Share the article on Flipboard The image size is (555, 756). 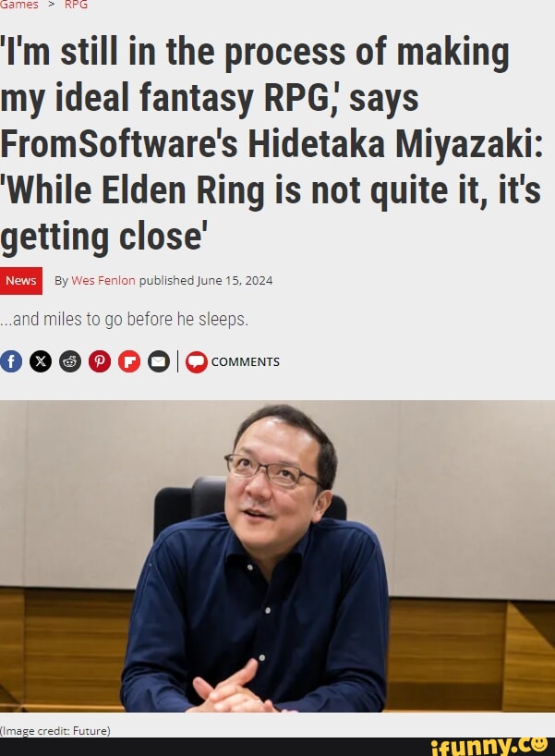point(129,361)
